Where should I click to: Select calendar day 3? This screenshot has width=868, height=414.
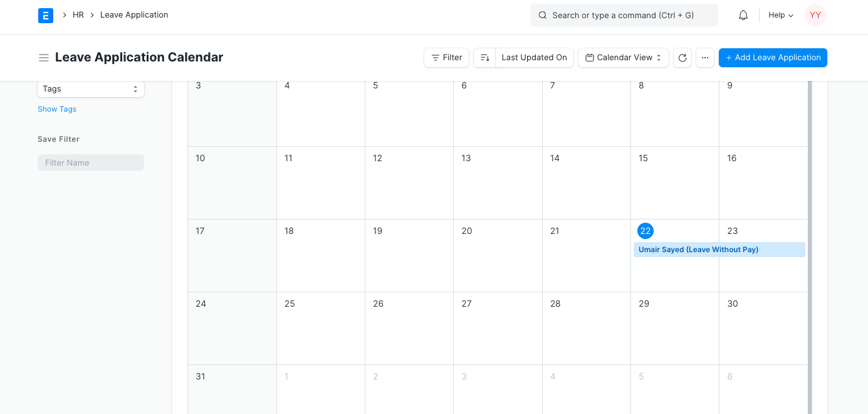click(x=198, y=85)
